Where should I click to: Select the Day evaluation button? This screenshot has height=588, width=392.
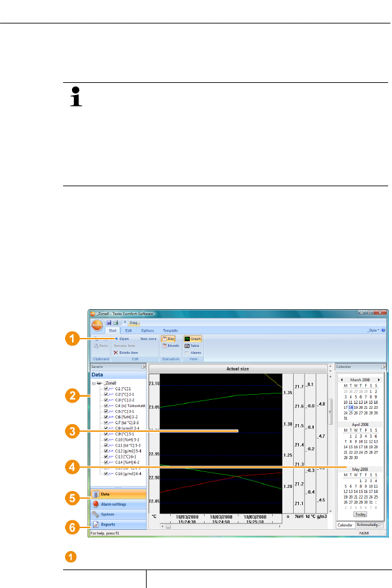pos(168,339)
